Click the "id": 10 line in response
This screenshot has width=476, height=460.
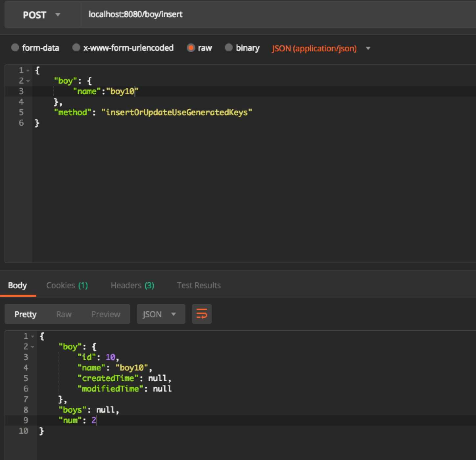[x=99, y=357]
